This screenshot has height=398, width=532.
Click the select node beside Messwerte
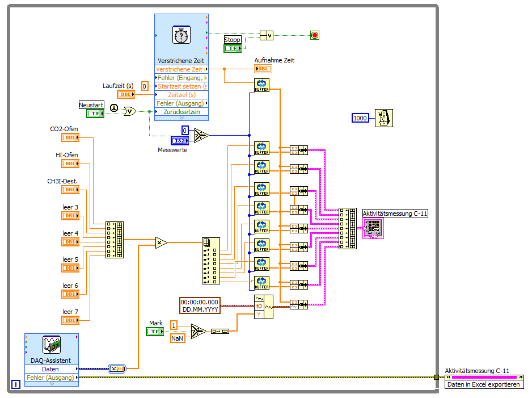pos(201,136)
